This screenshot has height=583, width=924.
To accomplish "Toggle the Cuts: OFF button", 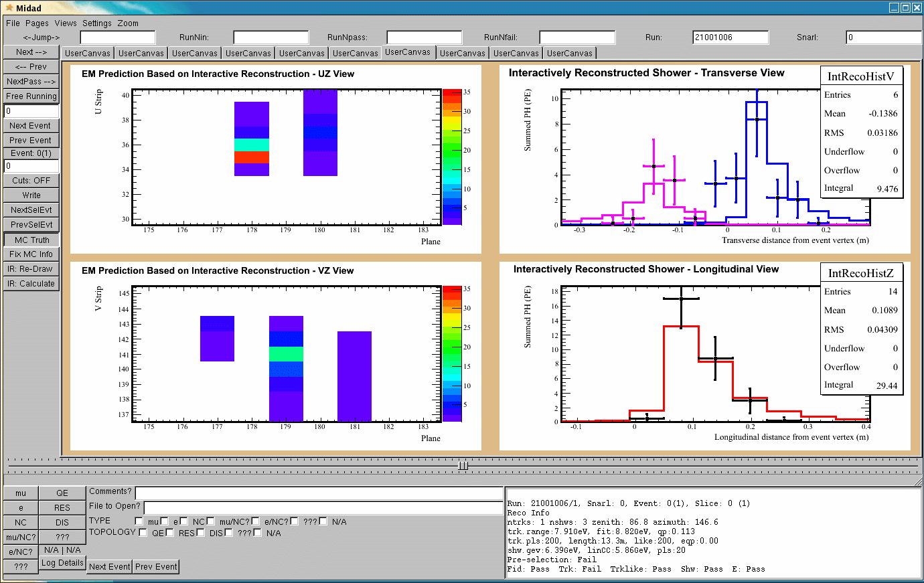I will [31, 181].
